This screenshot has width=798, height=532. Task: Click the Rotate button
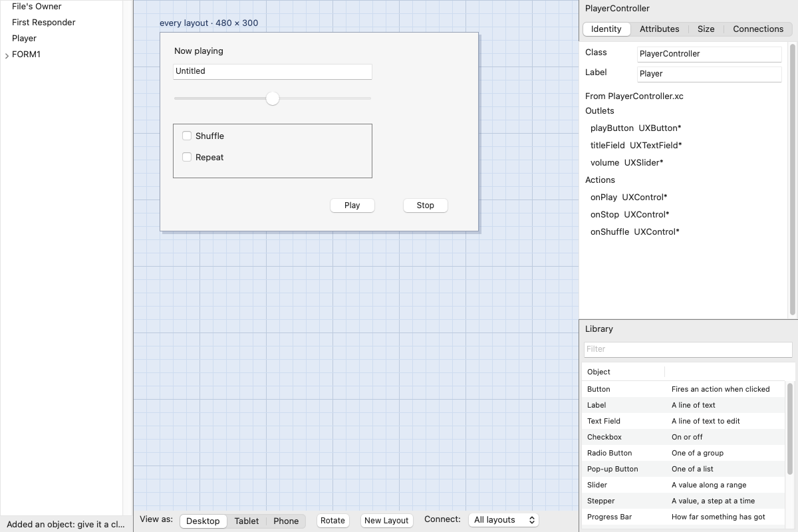pyautogui.click(x=332, y=521)
